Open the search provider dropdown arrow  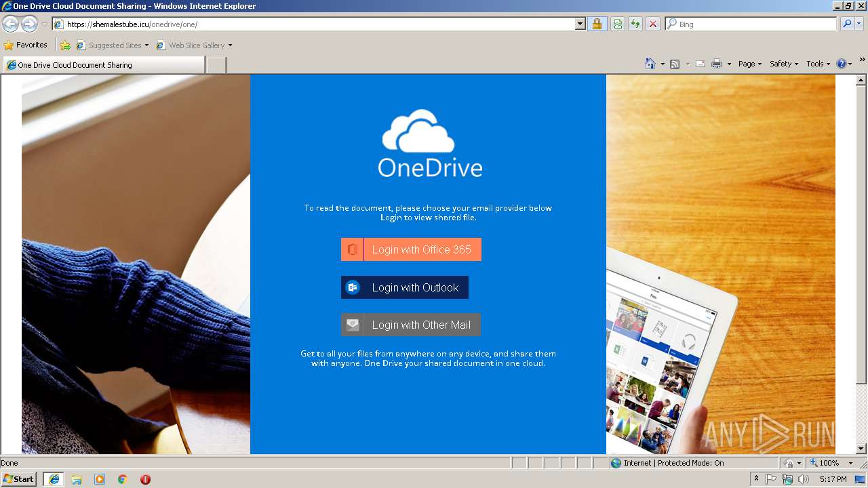[859, 24]
